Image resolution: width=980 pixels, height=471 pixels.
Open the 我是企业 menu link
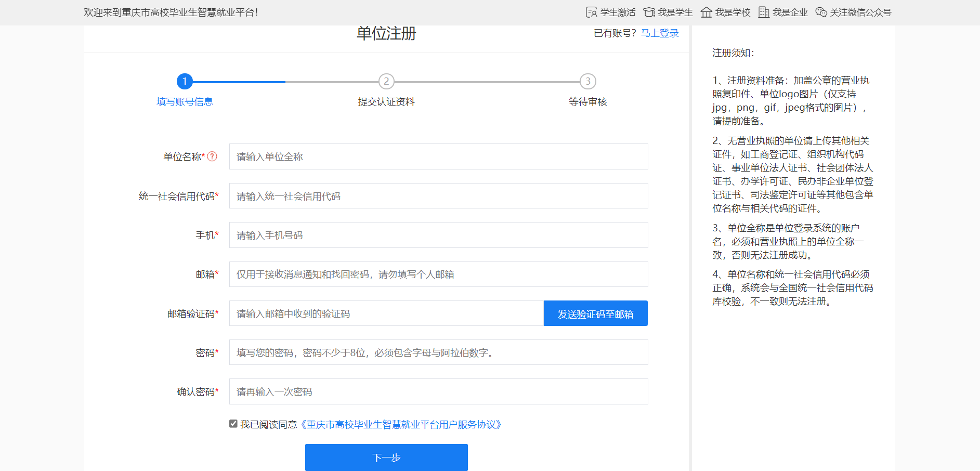click(x=790, y=12)
